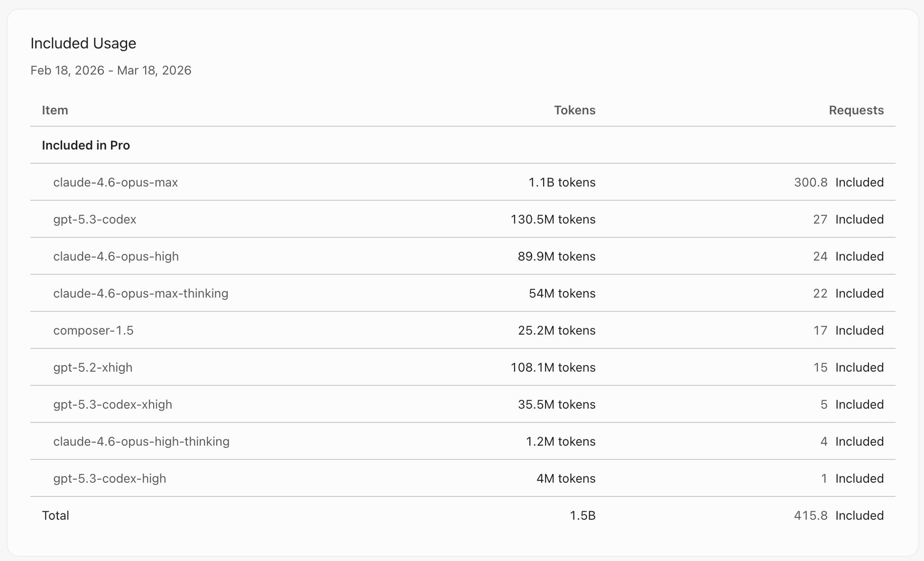Click the Total row label
The image size is (924, 561).
click(55, 515)
